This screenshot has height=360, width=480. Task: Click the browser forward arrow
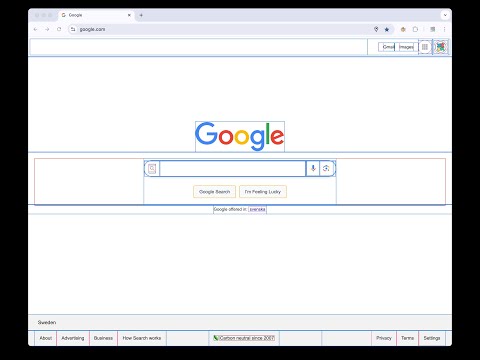click(x=47, y=29)
